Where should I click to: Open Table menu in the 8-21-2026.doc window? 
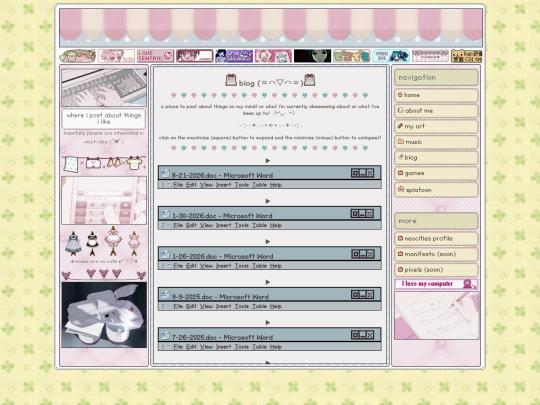tap(259, 185)
